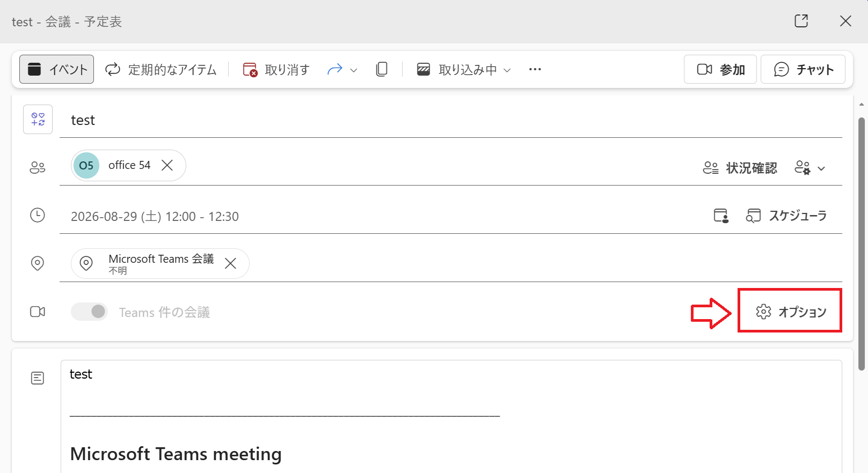This screenshot has width=868, height=473.
Task: Open the category tags icon beside title
Action: pyautogui.click(x=38, y=119)
